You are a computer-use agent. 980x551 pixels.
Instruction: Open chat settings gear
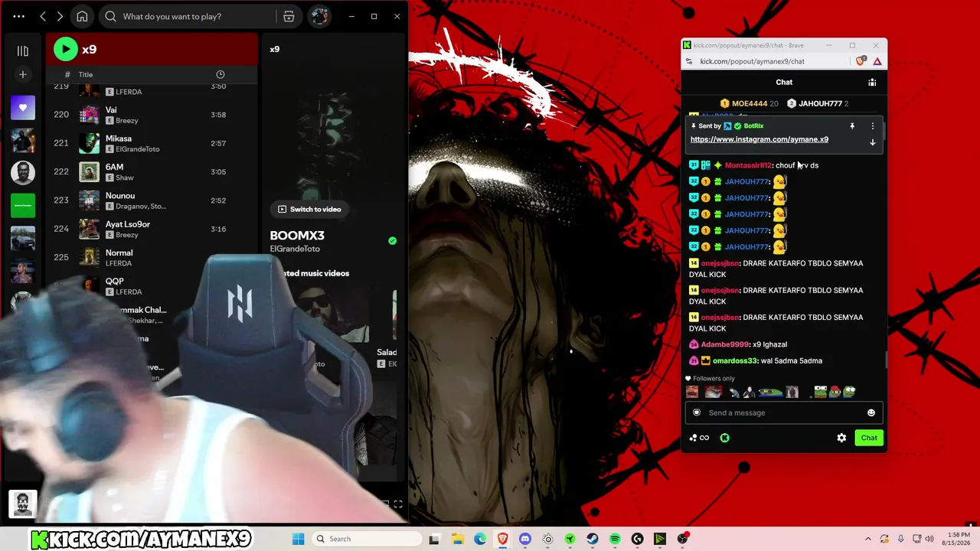coord(841,438)
